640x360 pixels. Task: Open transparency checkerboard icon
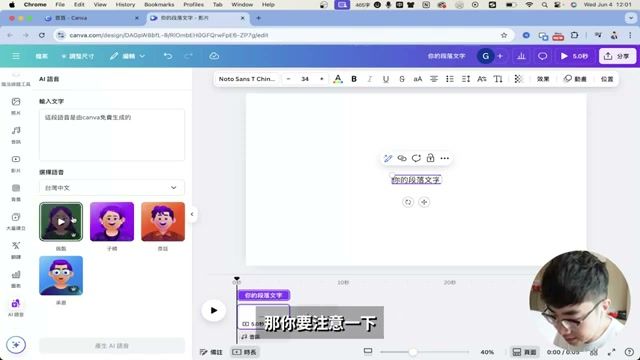pyautogui.click(x=518, y=79)
